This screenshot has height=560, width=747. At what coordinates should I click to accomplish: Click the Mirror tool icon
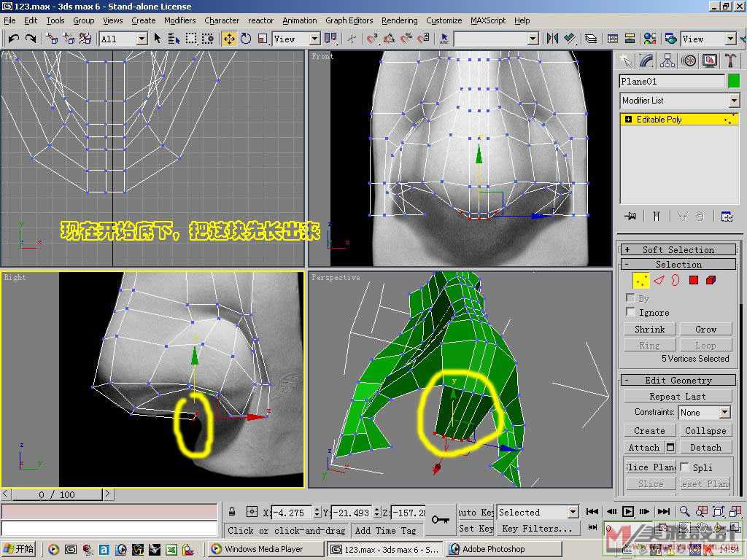(x=552, y=39)
